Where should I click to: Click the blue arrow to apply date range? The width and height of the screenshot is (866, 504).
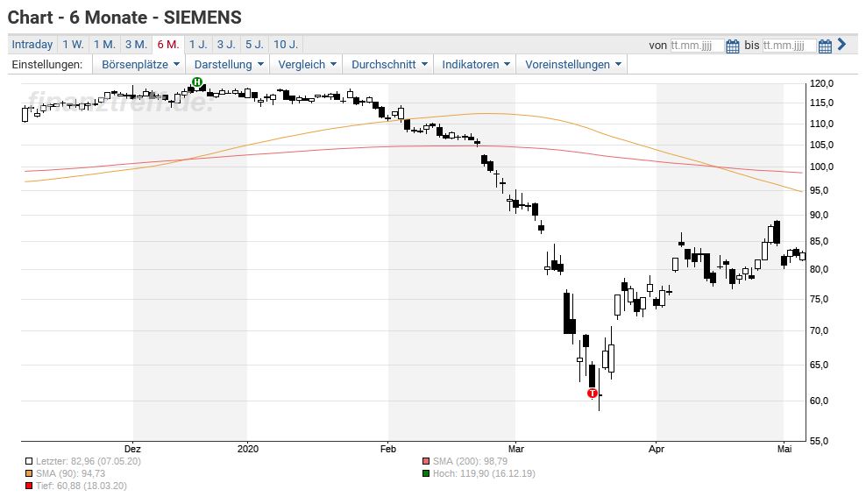click(x=841, y=44)
